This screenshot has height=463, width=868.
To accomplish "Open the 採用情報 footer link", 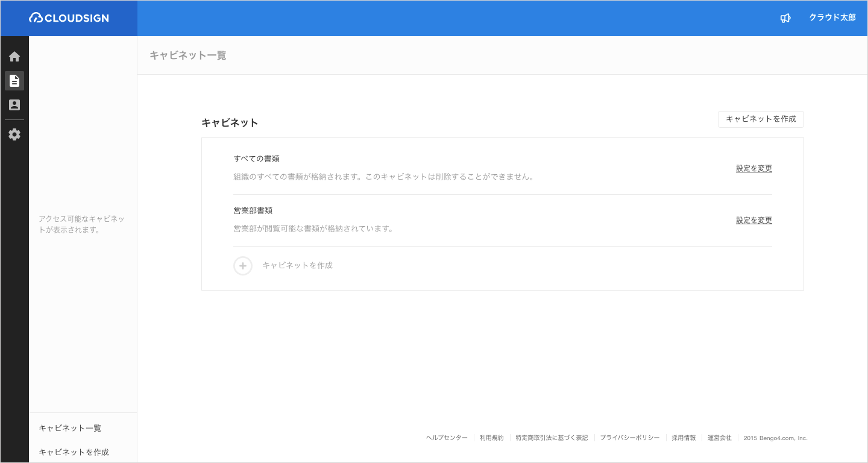I will [684, 438].
